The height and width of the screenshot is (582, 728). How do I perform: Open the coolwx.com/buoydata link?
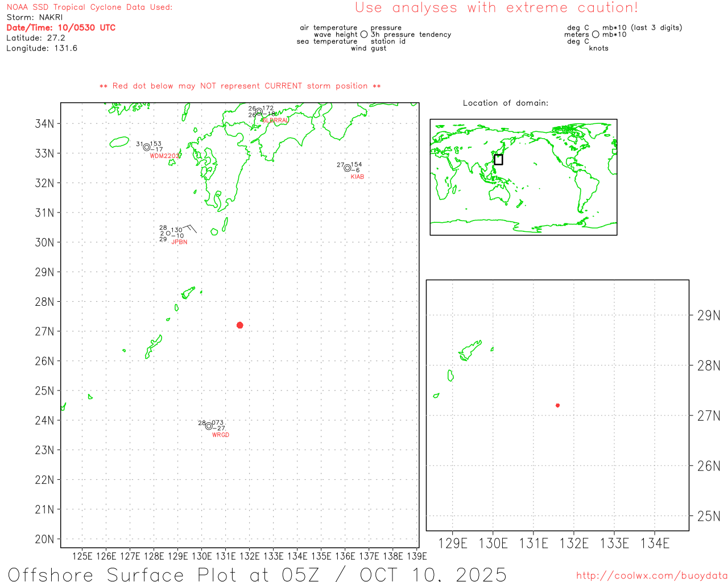pyautogui.click(x=651, y=576)
